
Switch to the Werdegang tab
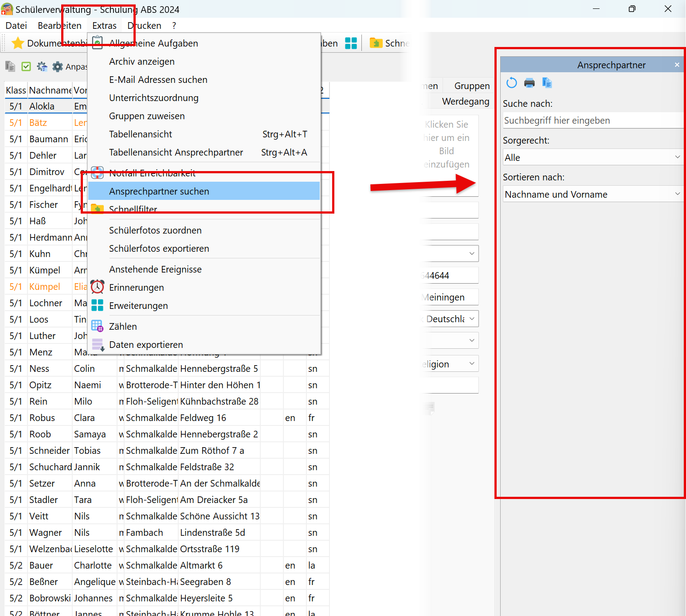tap(466, 101)
